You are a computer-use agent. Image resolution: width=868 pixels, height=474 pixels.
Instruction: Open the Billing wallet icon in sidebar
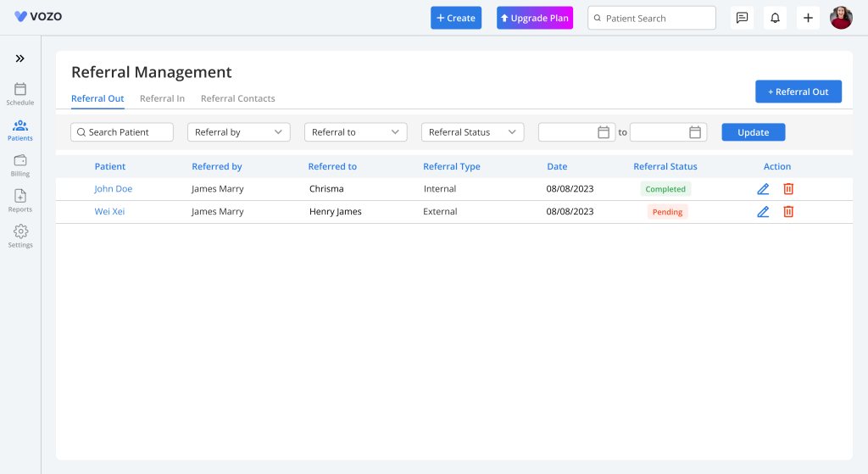click(x=20, y=160)
